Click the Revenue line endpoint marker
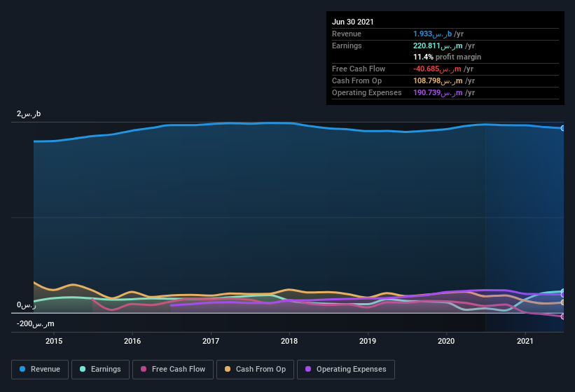The image size is (575, 392). (x=563, y=128)
